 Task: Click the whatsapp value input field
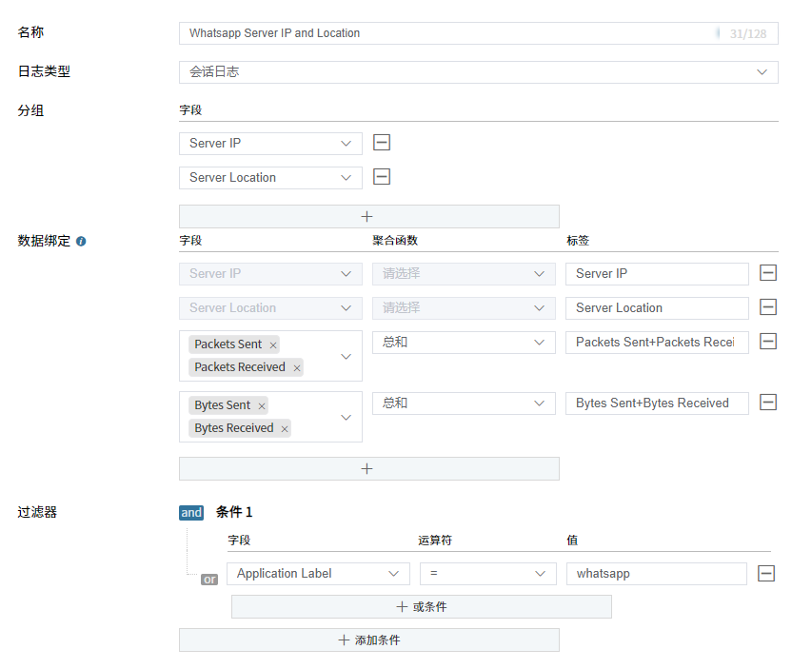655,573
